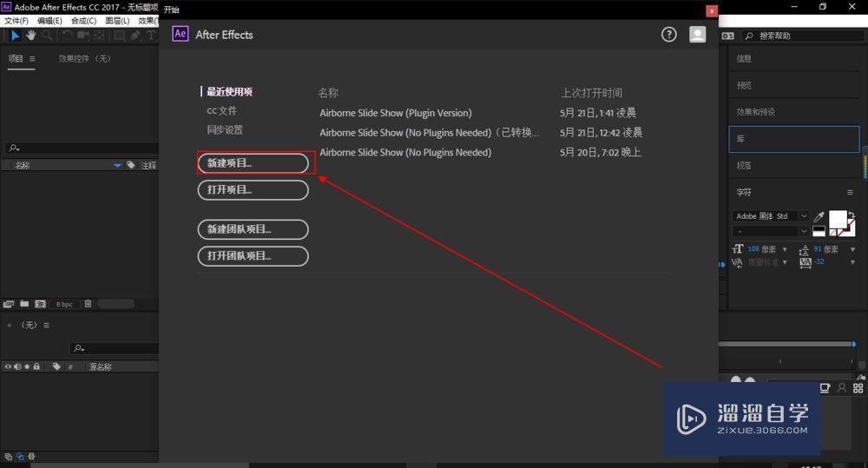Select 最近使用项 in Start dialog sidebar
This screenshot has height=468, width=868.
229,92
